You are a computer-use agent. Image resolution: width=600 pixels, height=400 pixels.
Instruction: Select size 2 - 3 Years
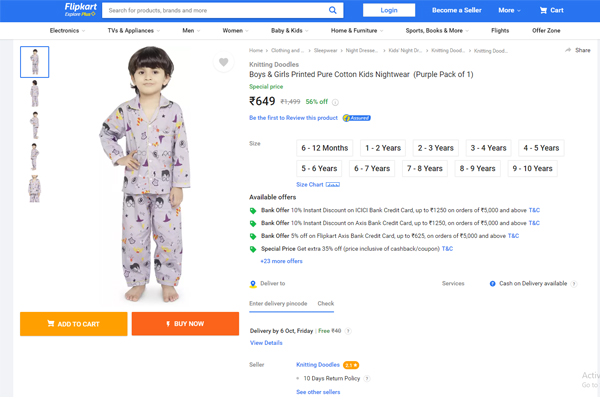point(435,148)
